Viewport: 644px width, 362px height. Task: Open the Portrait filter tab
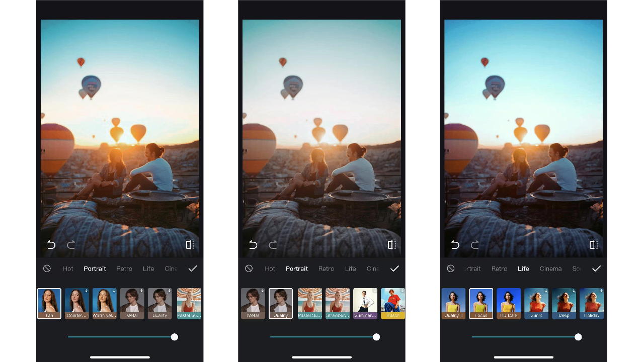pos(95,268)
